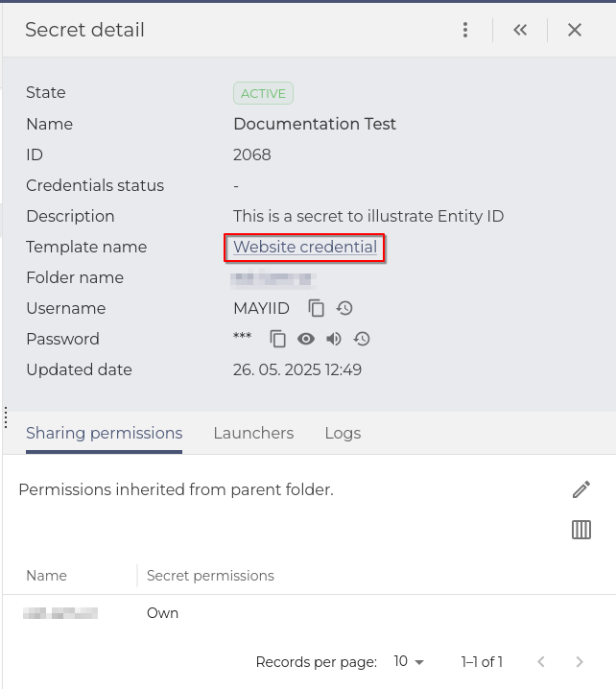
Task: Open the Website credential template link
Action: pyautogui.click(x=305, y=247)
